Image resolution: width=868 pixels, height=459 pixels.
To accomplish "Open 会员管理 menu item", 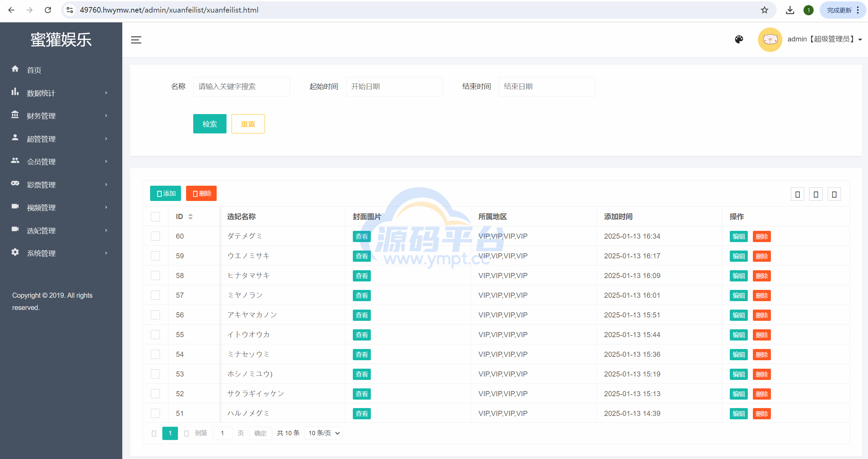I will pyautogui.click(x=41, y=162).
